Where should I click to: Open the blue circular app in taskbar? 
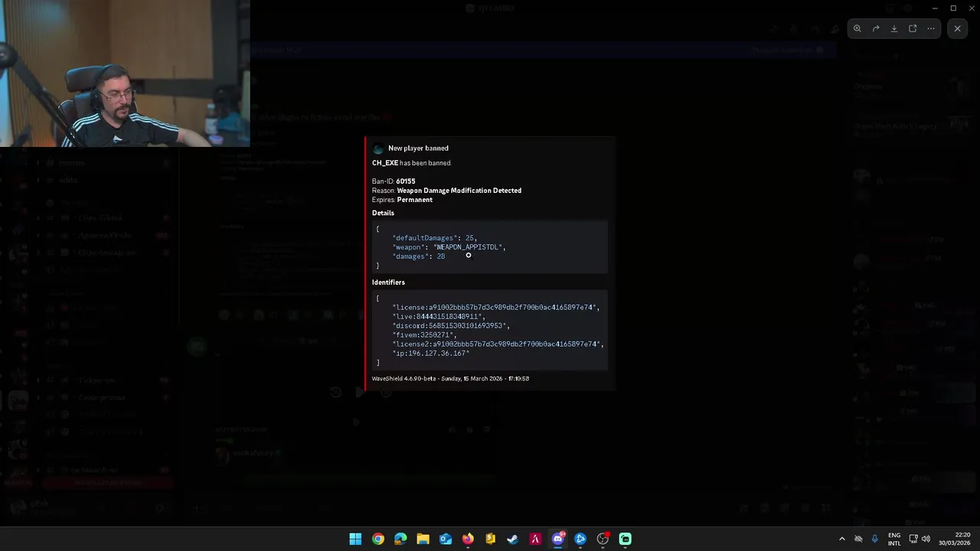[x=580, y=539]
